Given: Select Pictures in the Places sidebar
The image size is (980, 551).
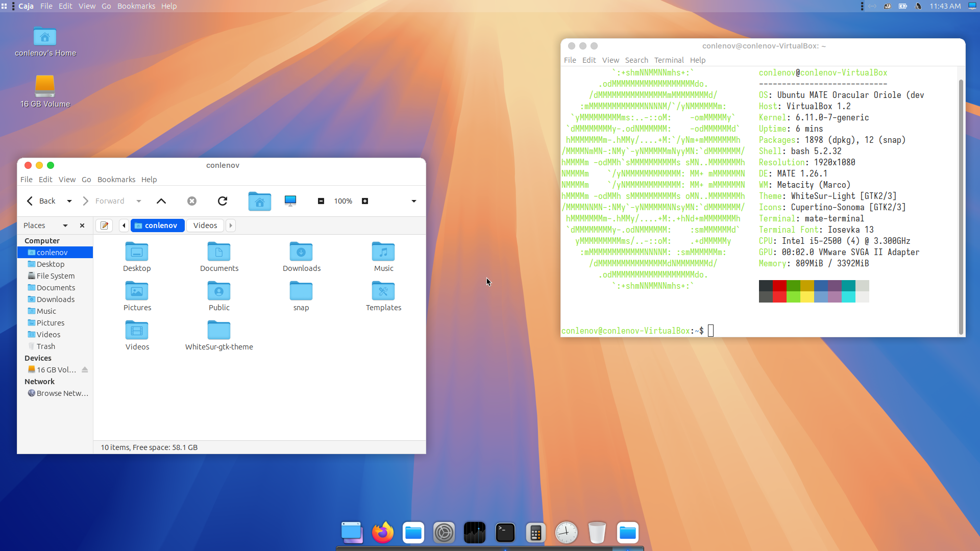Looking at the screenshot, I should point(55,323).
